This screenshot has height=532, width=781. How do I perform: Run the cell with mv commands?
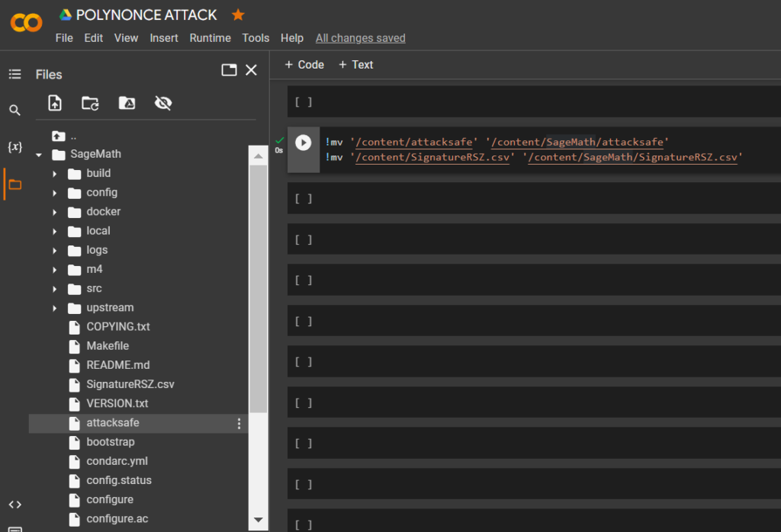(x=304, y=143)
